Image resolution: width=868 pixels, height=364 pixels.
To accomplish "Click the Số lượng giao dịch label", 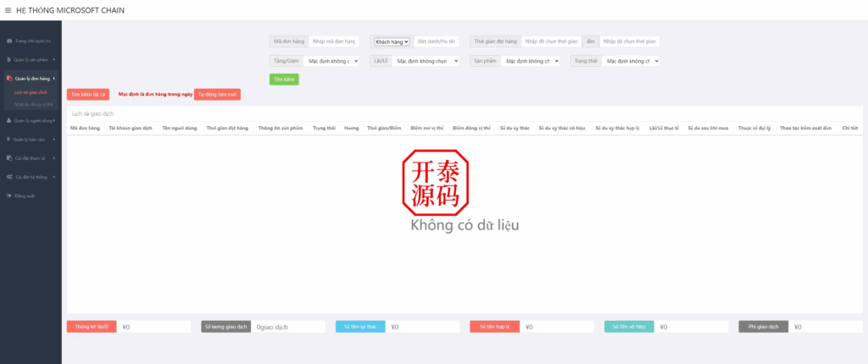I will 225,327.
